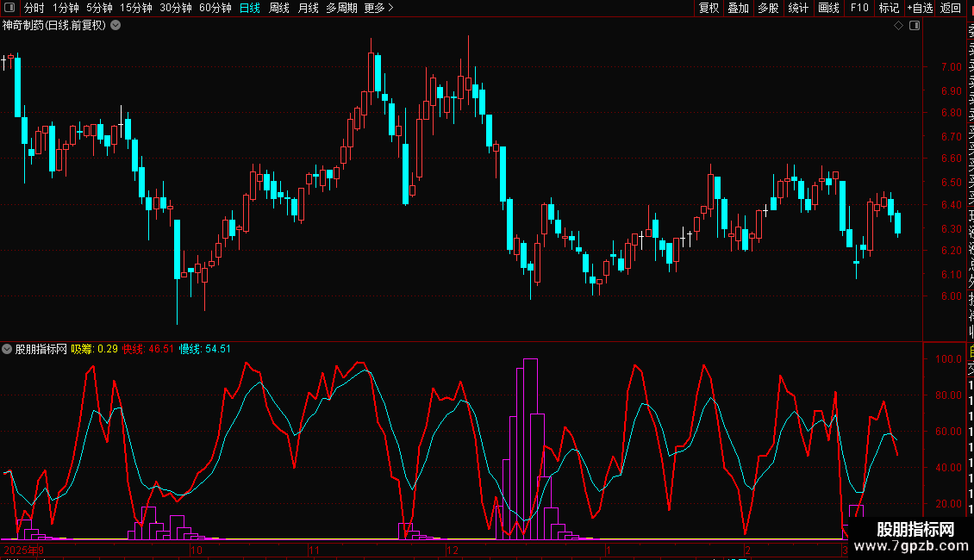Click the 100.0 indicator axis label
The height and width of the screenshot is (560, 974).
(x=948, y=359)
